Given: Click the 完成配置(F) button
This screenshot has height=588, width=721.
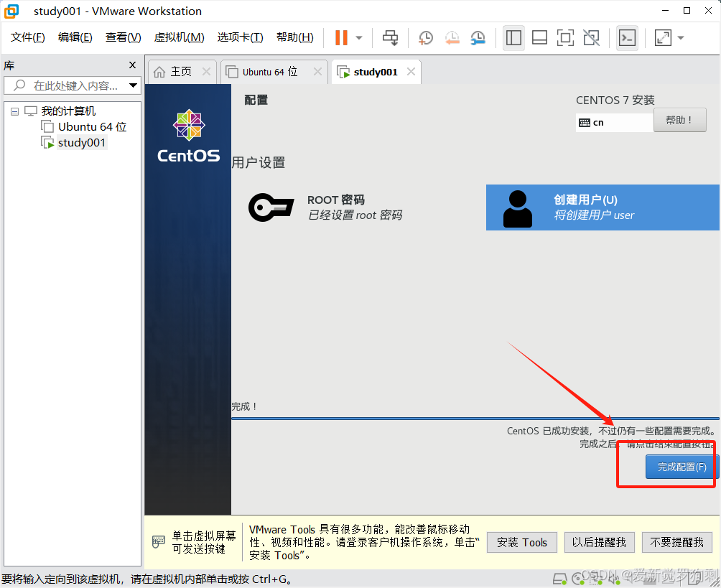Looking at the screenshot, I should [x=682, y=467].
